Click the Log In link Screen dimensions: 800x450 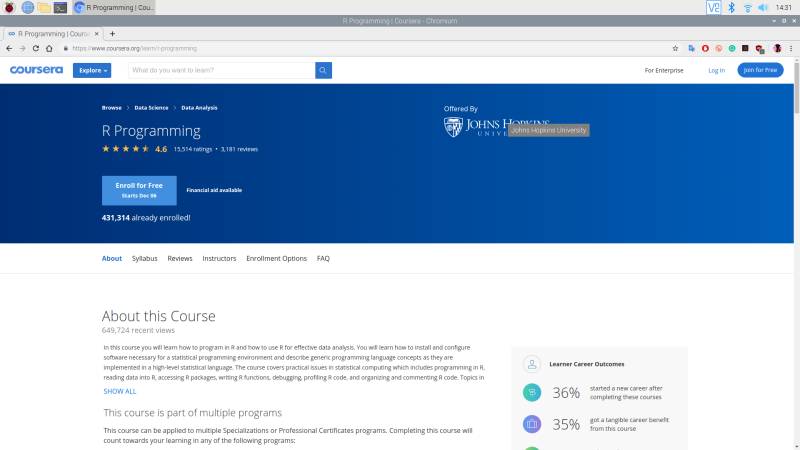click(x=716, y=70)
